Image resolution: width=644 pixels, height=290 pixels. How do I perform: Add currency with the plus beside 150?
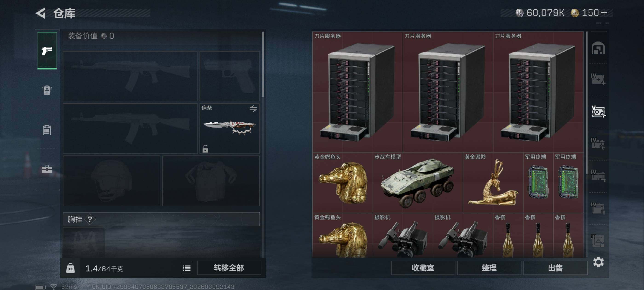tap(604, 13)
